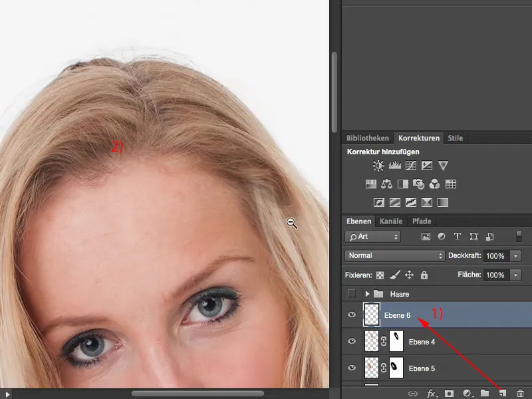Delete the selected layer
Screen dimensions: 532x399
(x=520, y=394)
